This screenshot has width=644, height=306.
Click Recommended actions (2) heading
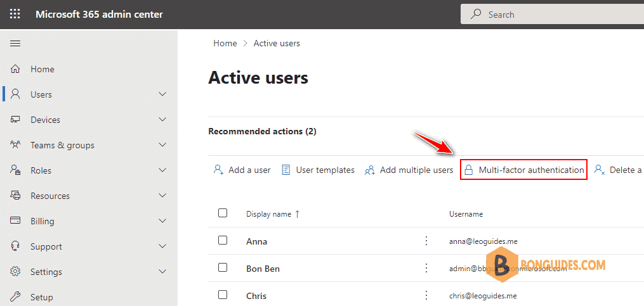pos(263,132)
